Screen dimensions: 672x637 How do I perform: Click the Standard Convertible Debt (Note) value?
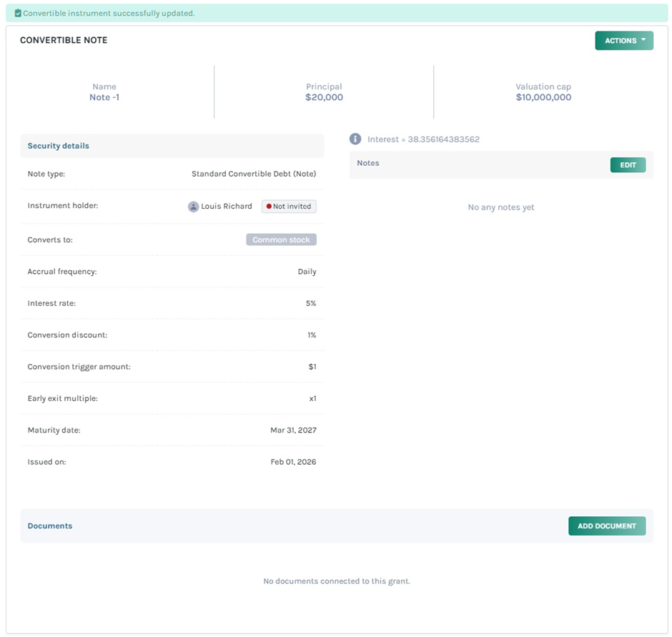[254, 174]
